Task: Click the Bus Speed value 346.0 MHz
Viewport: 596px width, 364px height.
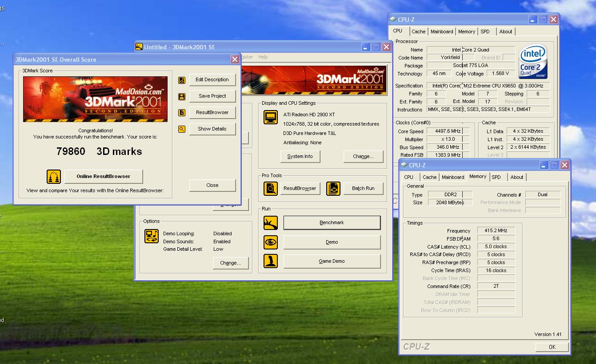Action: pyautogui.click(x=448, y=147)
